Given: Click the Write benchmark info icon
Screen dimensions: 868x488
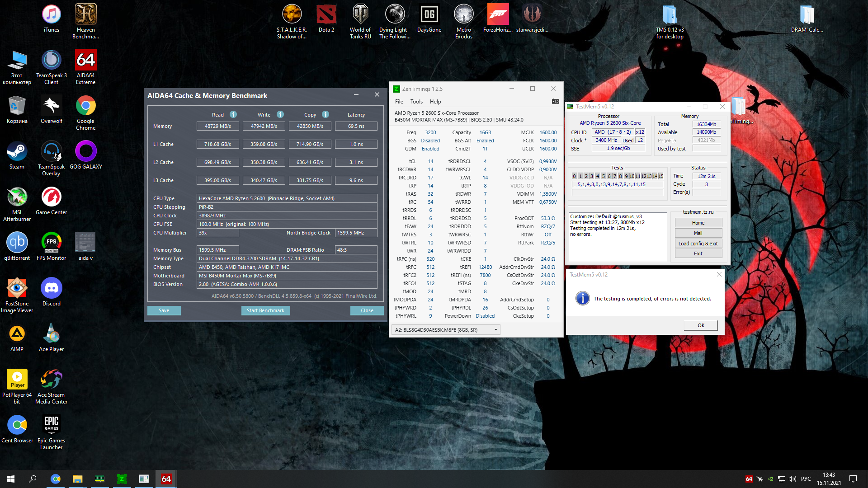Looking at the screenshot, I should [x=280, y=114].
